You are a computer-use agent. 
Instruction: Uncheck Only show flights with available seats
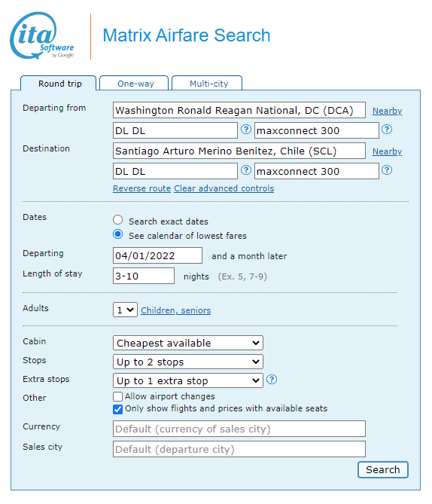point(118,409)
